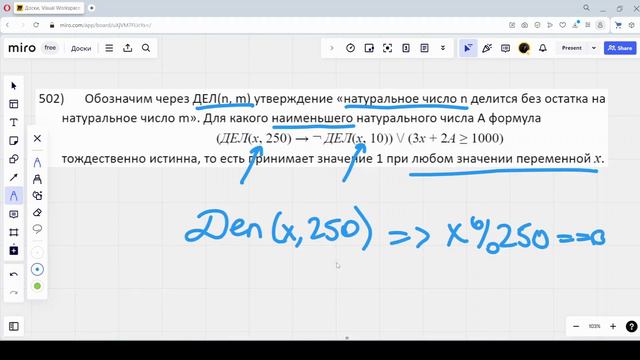The width and height of the screenshot is (640, 360).
Task: Open Opera downloads icon with blue dot
Action: [576, 25]
